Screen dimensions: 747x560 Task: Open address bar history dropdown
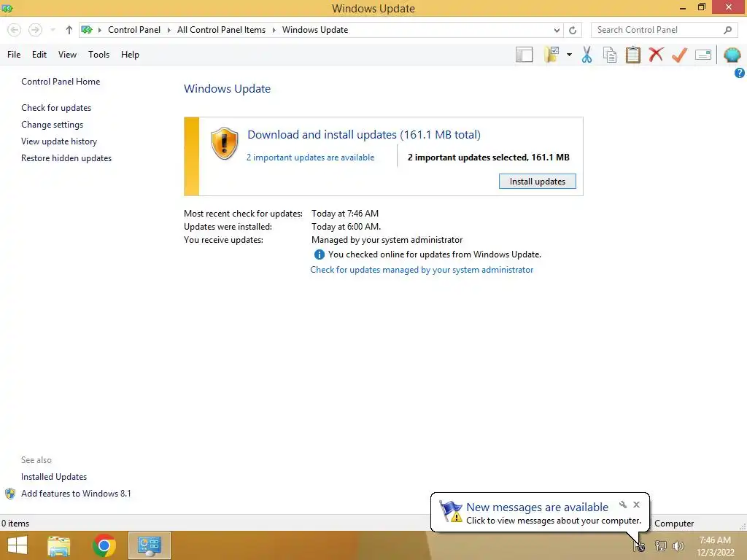tap(557, 30)
